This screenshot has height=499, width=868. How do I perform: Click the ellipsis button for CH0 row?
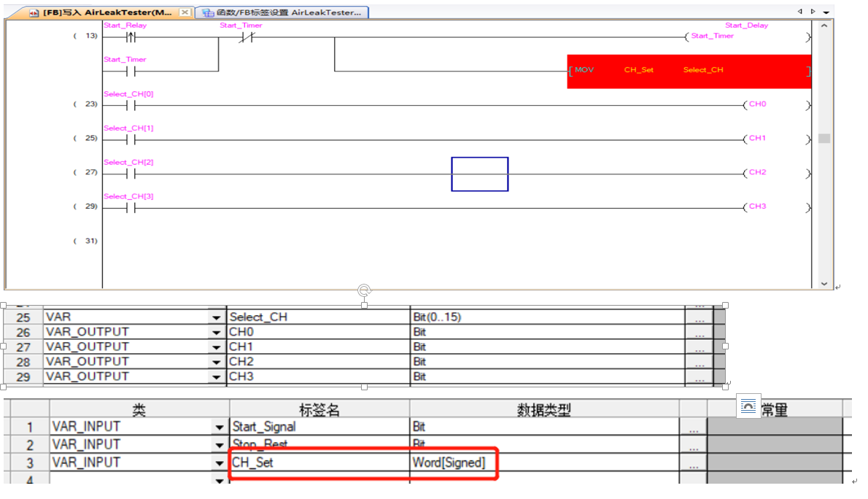699,333
